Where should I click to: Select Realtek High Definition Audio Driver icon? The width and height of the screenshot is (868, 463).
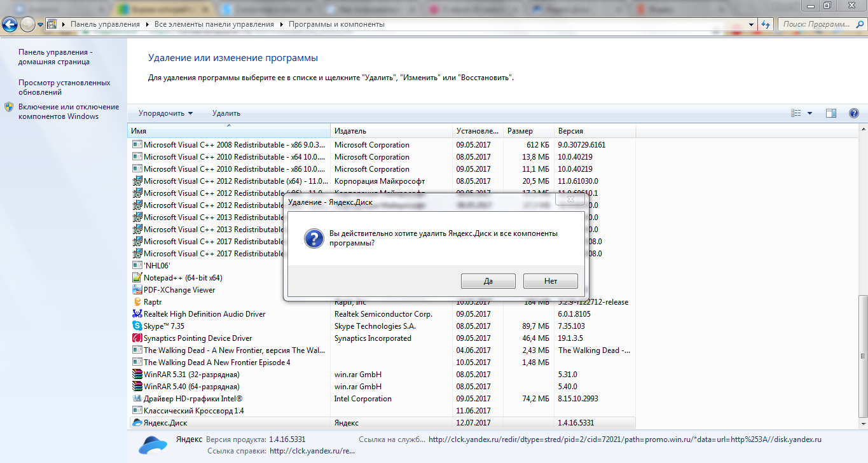pyautogui.click(x=137, y=314)
